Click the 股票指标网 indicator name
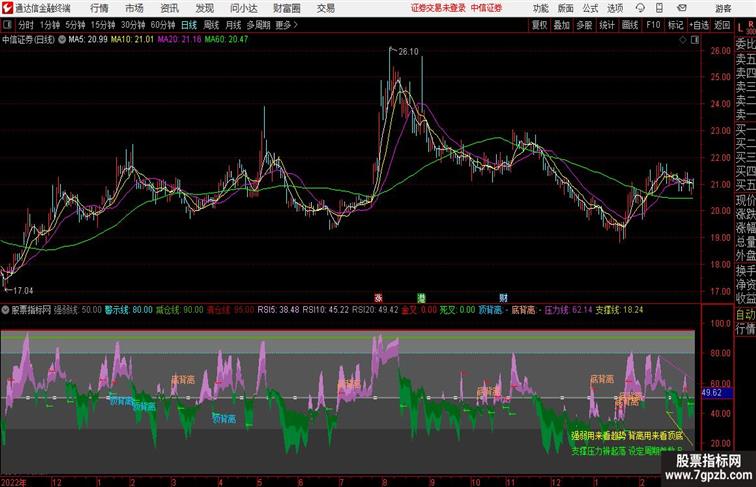Screen dimensions: 756x487 [31, 310]
